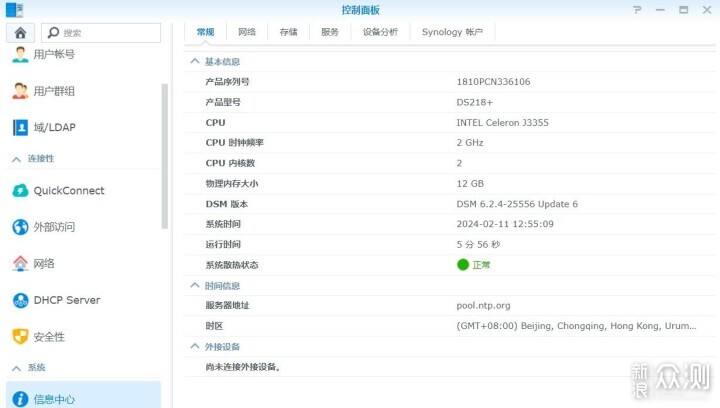Click the green system thermal status indicator
Viewport: 720px width, 408px height.
pyautogui.click(x=463, y=265)
